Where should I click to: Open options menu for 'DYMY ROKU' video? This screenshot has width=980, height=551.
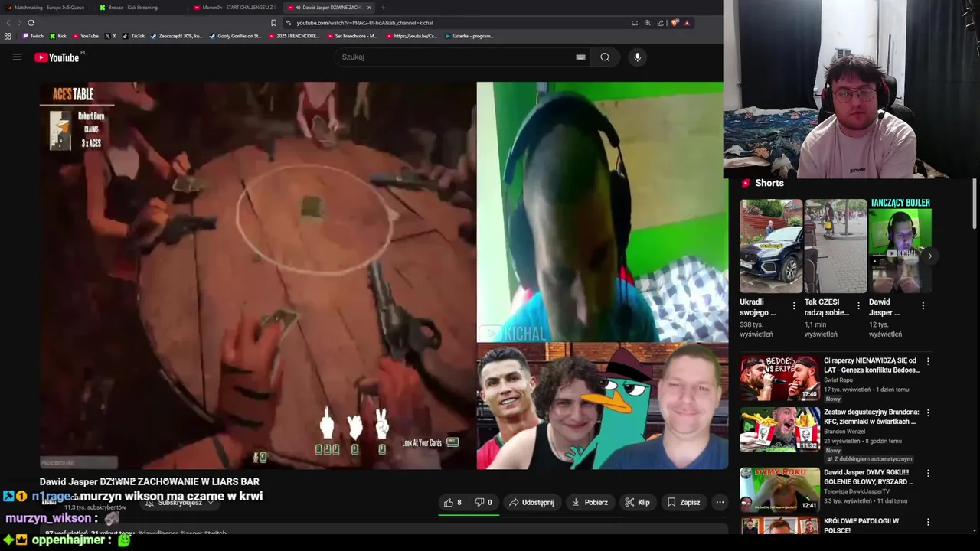point(928,473)
